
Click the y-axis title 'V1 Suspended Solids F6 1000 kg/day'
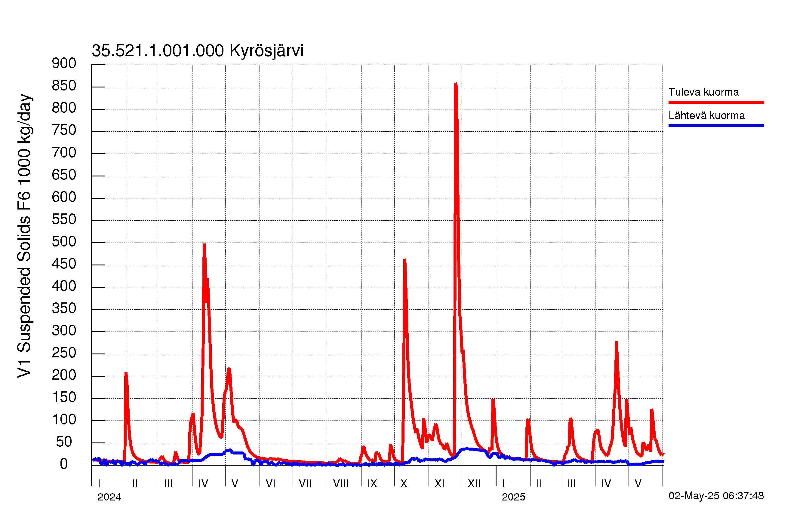(24, 236)
